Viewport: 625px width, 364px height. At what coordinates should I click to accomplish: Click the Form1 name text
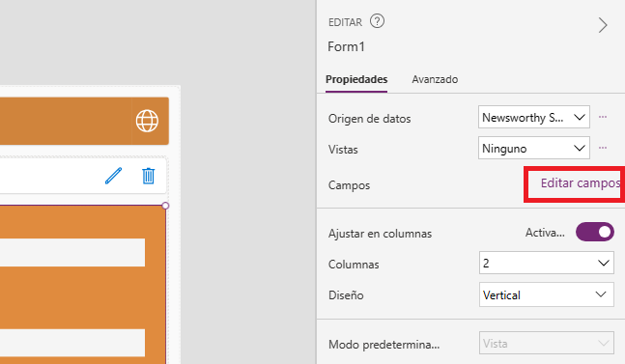point(346,46)
